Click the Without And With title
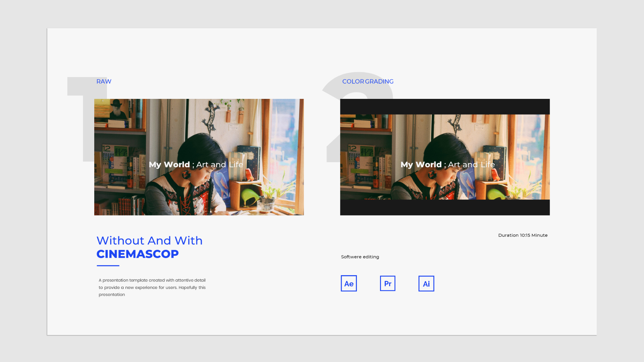 click(150, 240)
